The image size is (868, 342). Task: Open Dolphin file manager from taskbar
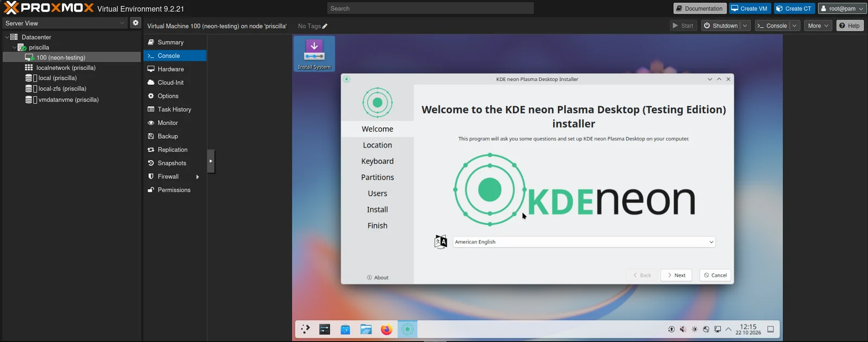point(366,329)
